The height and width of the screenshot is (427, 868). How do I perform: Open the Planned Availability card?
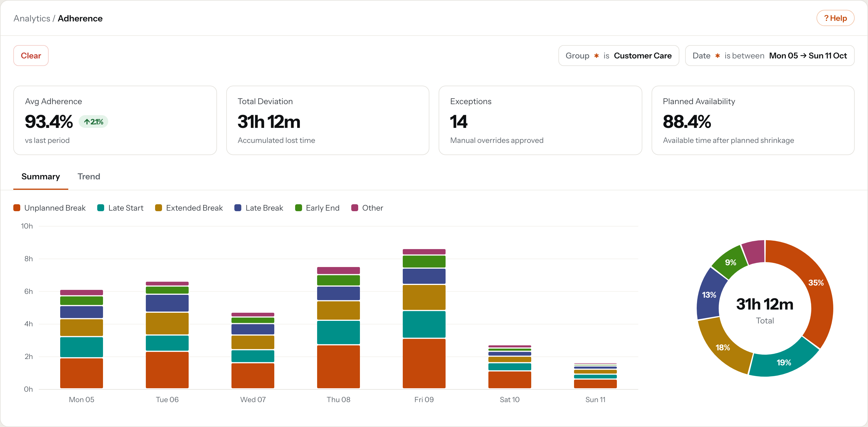[x=753, y=120]
